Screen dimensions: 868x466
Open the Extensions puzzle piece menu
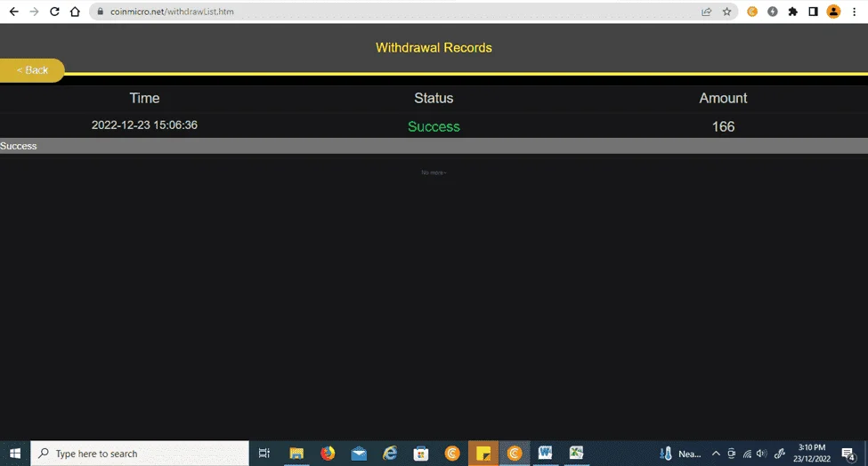pyautogui.click(x=792, y=12)
